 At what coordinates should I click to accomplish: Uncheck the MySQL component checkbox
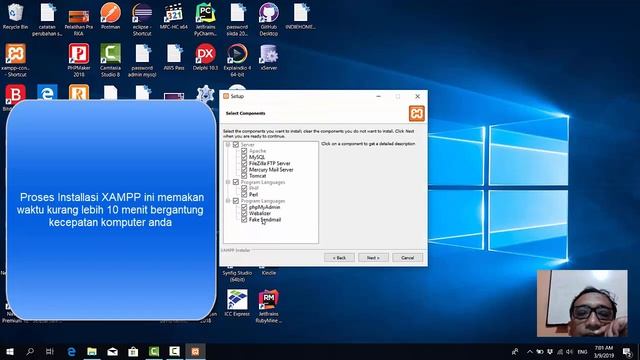[x=244, y=157]
